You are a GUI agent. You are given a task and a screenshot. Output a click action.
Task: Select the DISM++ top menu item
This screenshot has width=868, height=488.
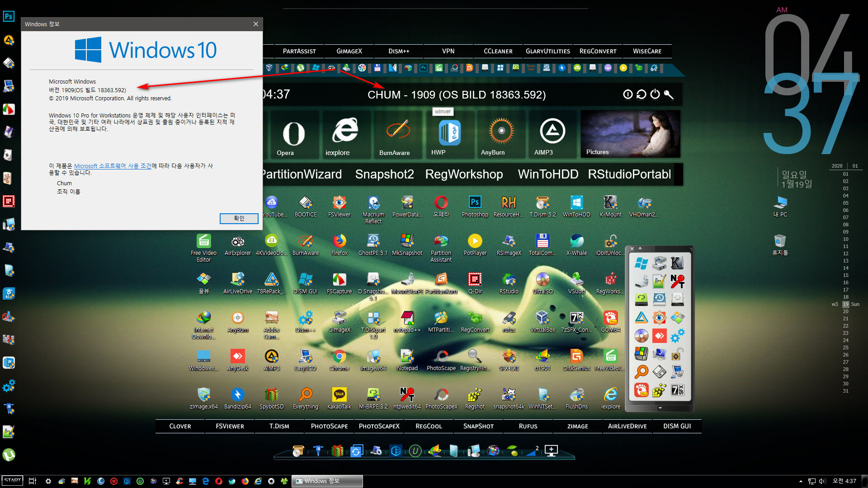399,51
